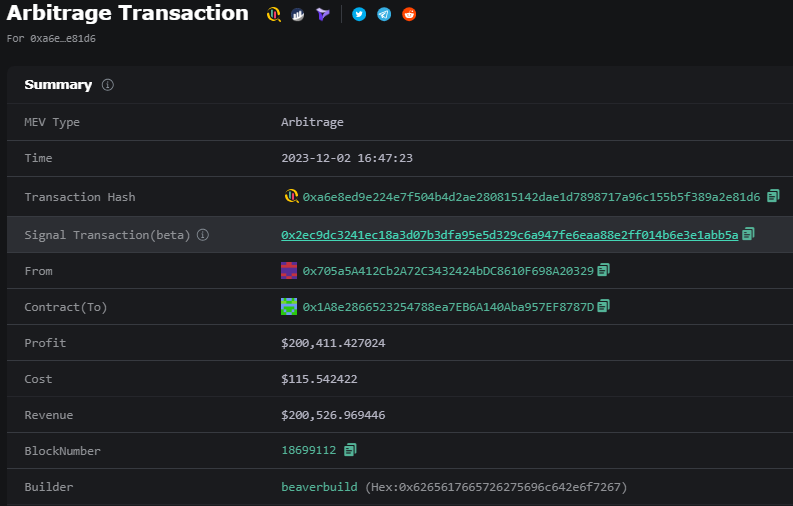Copy the block number 18699112
The width and height of the screenshot is (793, 506).
[x=350, y=449]
